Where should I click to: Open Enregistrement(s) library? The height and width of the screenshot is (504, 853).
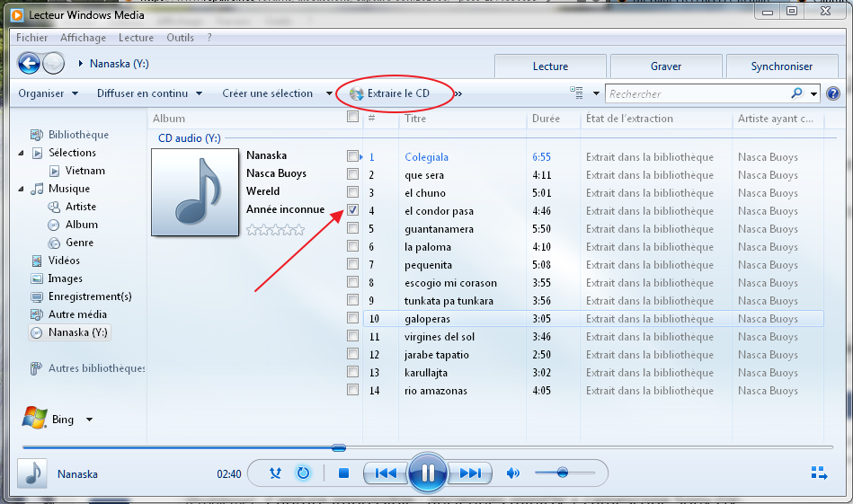point(90,296)
